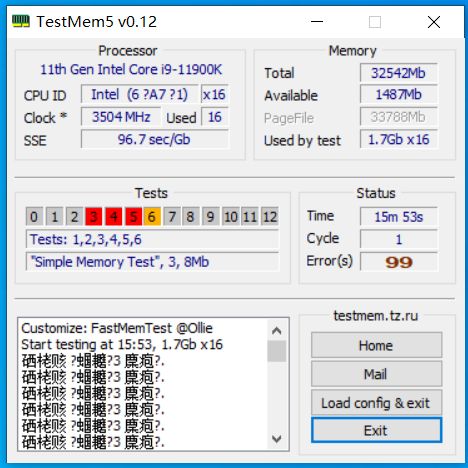
Task: Minimize the TestMem5 window
Action: pyautogui.click(x=317, y=22)
